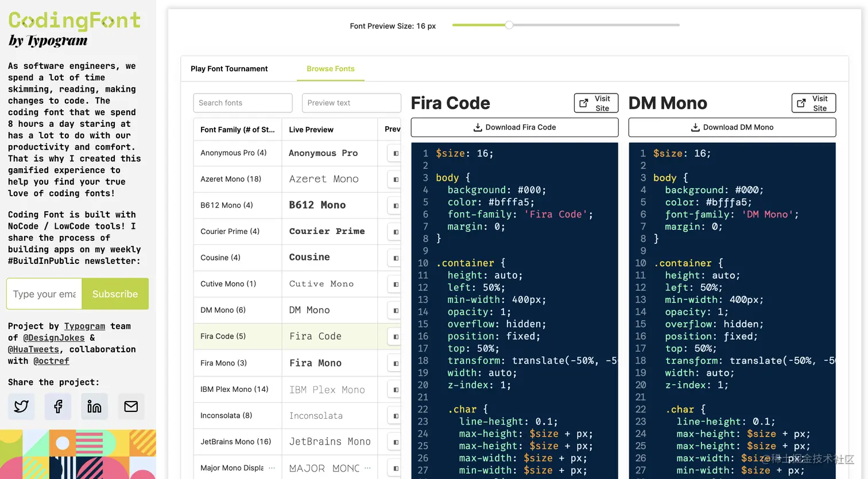Click the Visit Site button for DM Mono

coord(813,103)
